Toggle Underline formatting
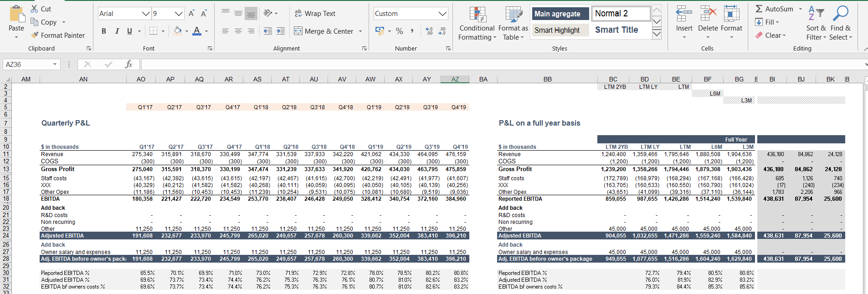 [129, 31]
